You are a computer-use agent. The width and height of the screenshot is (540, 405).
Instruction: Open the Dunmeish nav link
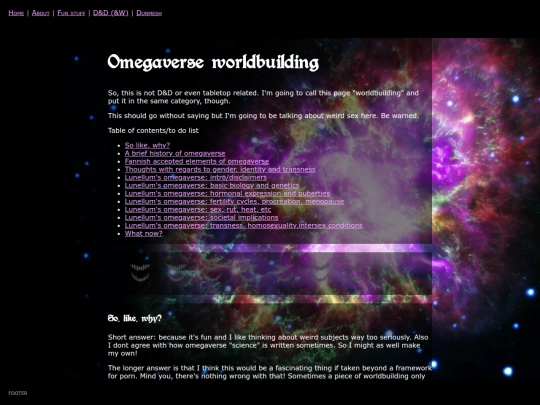coord(149,13)
